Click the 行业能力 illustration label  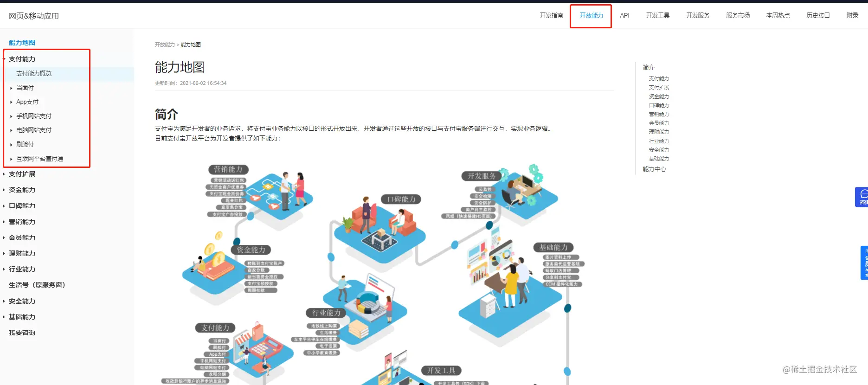326,313
